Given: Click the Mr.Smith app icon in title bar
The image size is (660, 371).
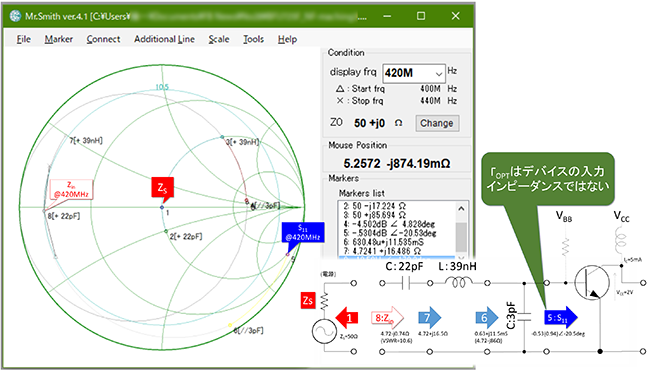Looking at the screenshot, I should (16, 16).
